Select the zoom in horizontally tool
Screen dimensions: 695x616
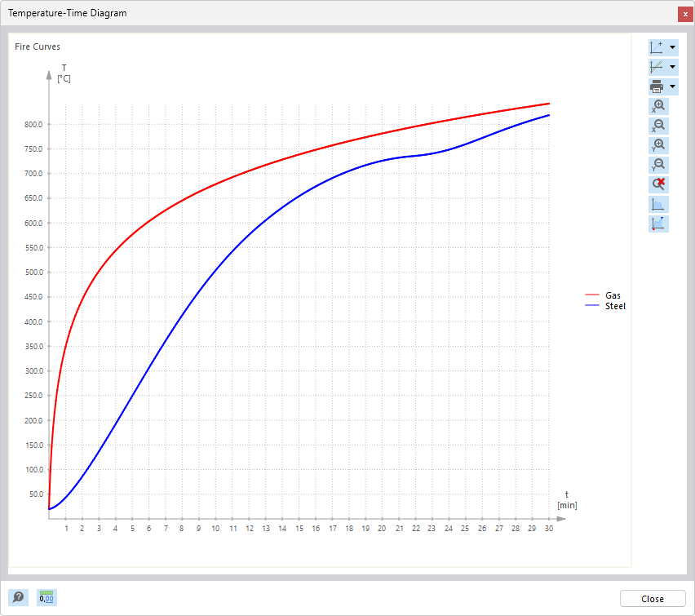[657, 105]
